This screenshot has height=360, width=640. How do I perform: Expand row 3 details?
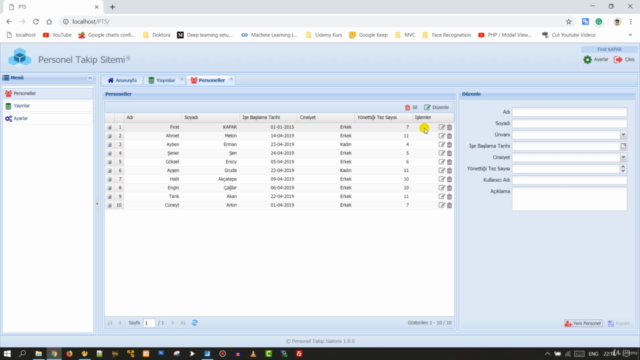coord(109,144)
